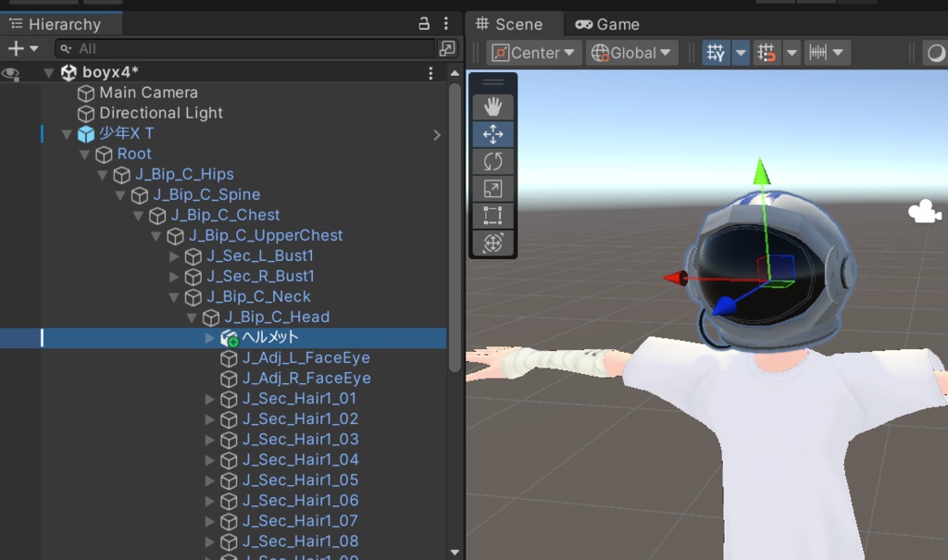Click the Hierarchy vertical scrollbar thumb
The image size is (948, 560).
455,228
